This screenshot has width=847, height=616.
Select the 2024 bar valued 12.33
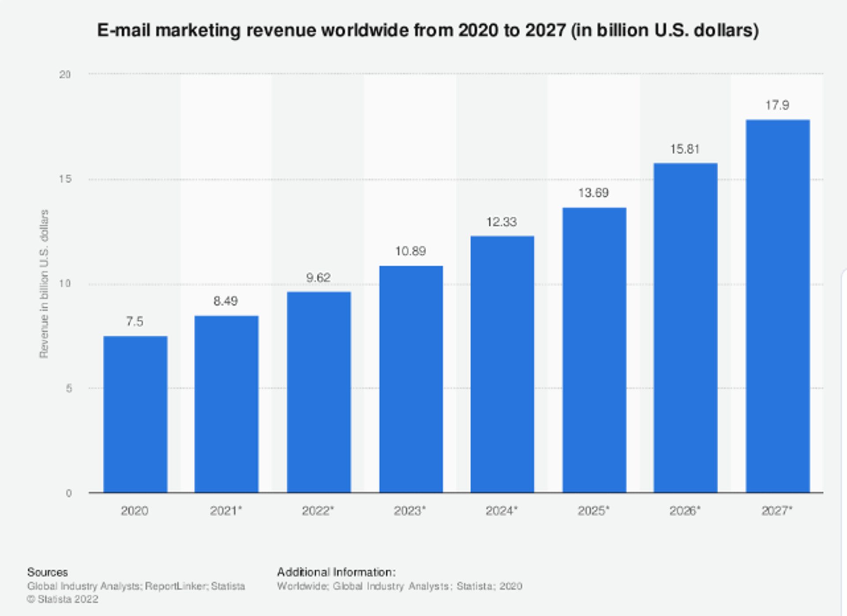[502, 364]
